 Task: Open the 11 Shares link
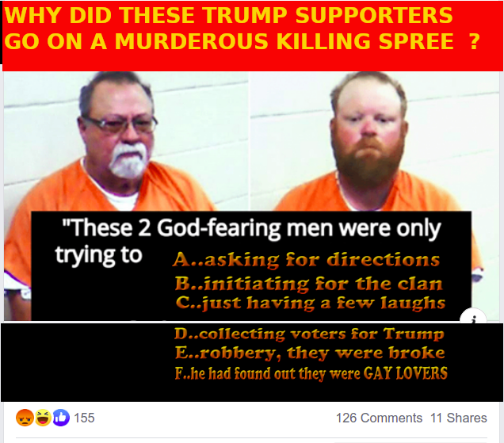pos(458,418)
